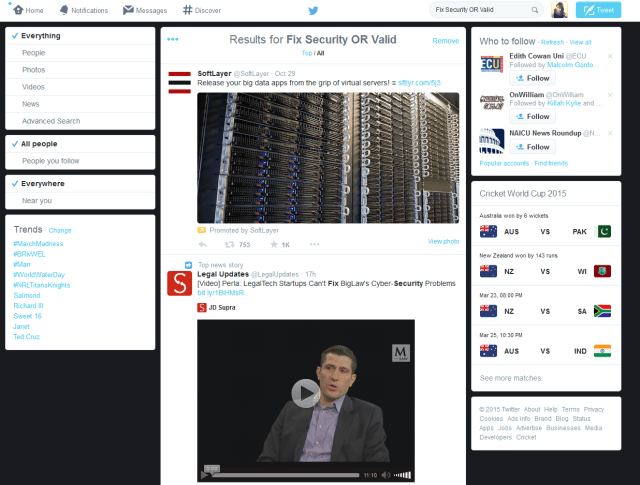Switch to All results tab
The height and width of the screenshot is (485, 640).
click(320, 53)
